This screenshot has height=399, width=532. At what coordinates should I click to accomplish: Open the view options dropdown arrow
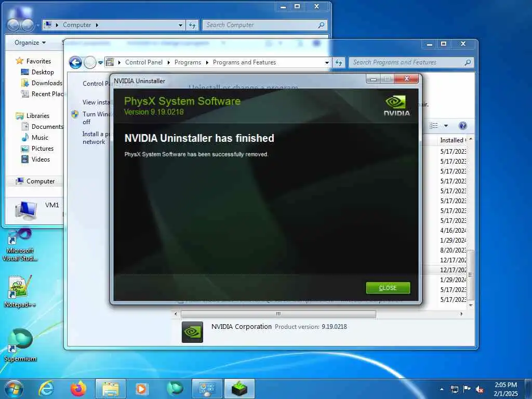pyautogui.click(x=446, y=126)
